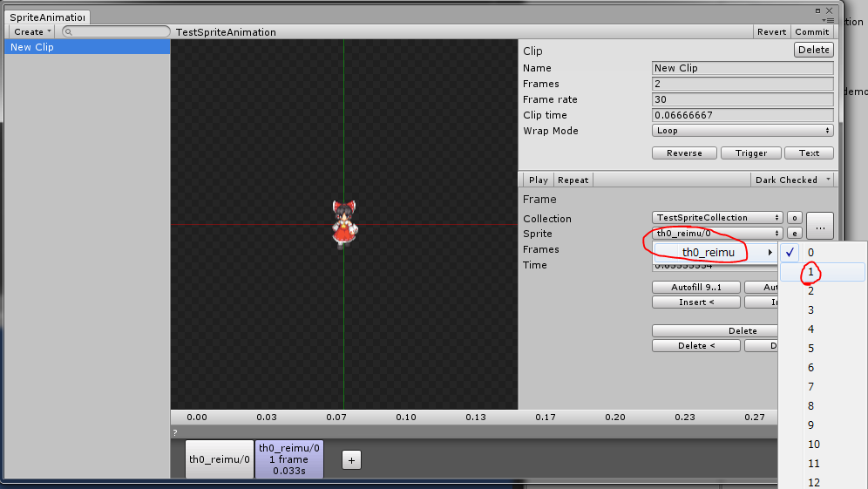Select sprite 1 in the submenu
This screenshot has width=868, height=489.
pyautogui.click(x=823, y=272)
